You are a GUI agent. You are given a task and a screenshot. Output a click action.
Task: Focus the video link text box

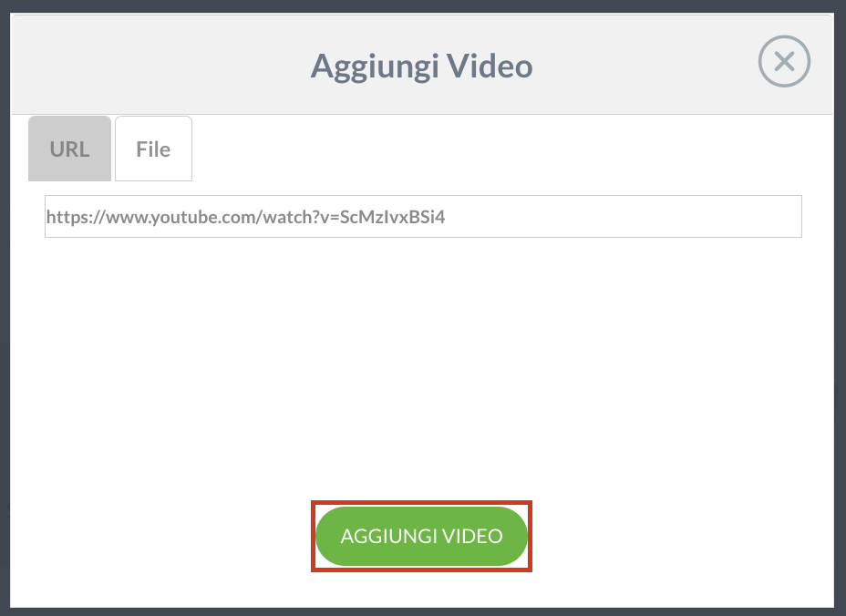coord(423,216)
